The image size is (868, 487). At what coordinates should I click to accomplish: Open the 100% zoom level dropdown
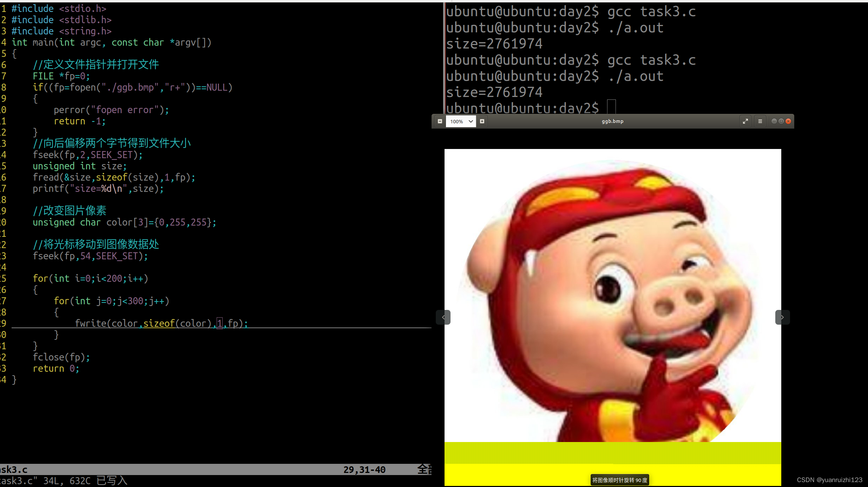click(x=461, y=121)
